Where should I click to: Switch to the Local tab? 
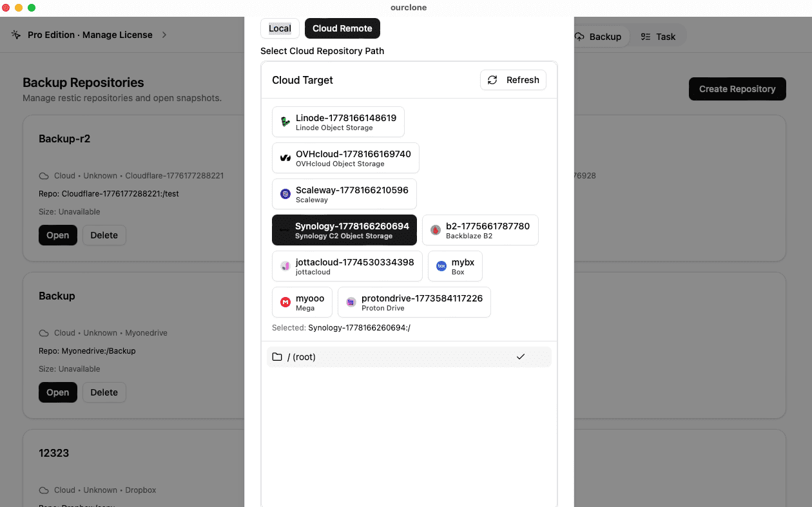[x=280, y=28]
